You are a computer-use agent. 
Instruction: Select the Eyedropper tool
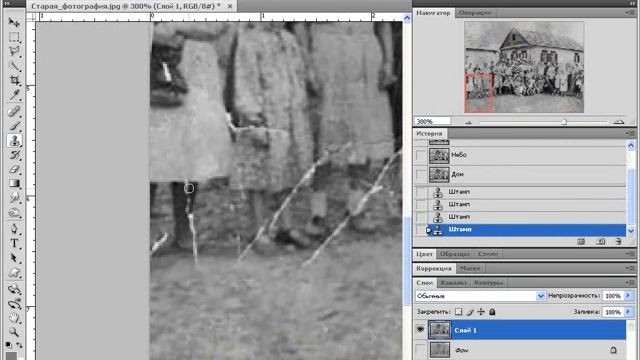coord(14,95)
